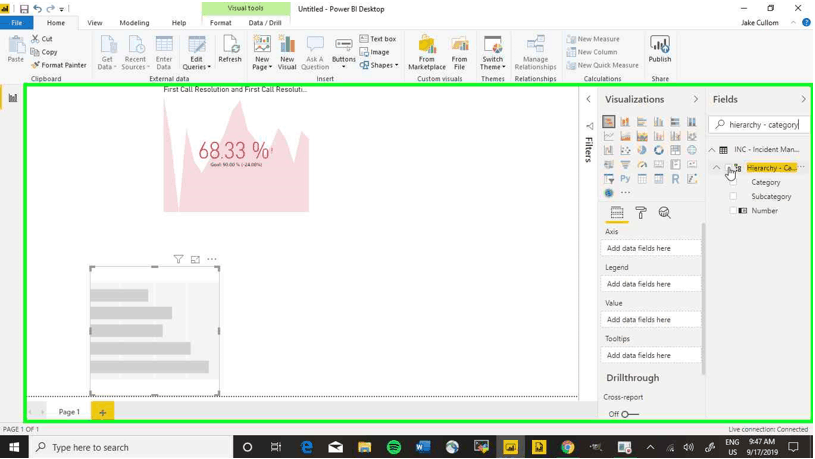Viewport: 815px width, 459px height.
Task: Select the Scatter chart visualization
Action: coord(625,150)
